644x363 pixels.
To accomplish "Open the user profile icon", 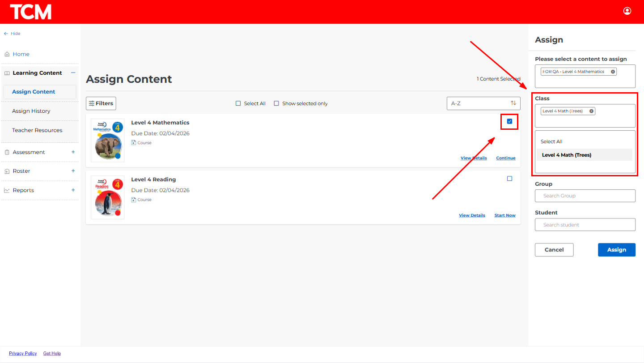I will pyautogui.click(x=627, y=11).
